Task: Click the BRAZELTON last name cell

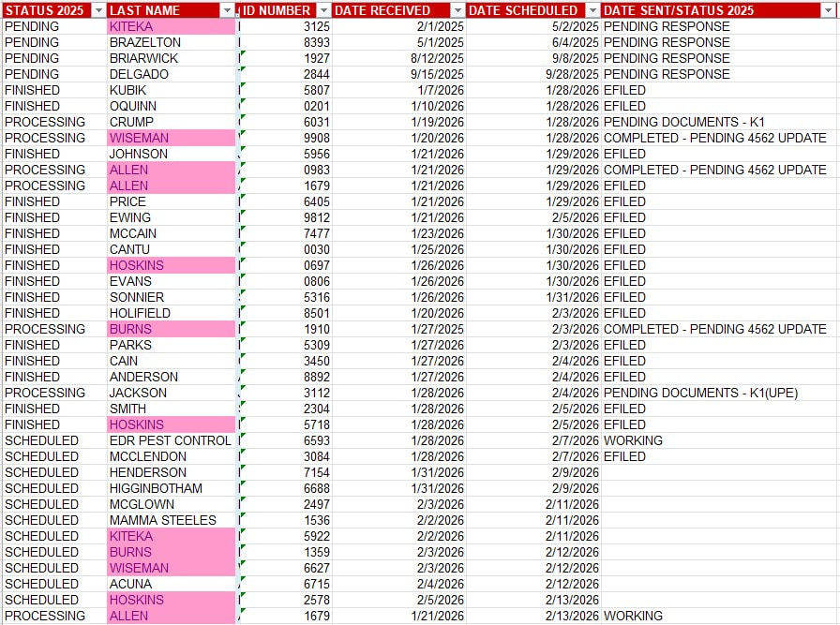Action: point(145,42)
